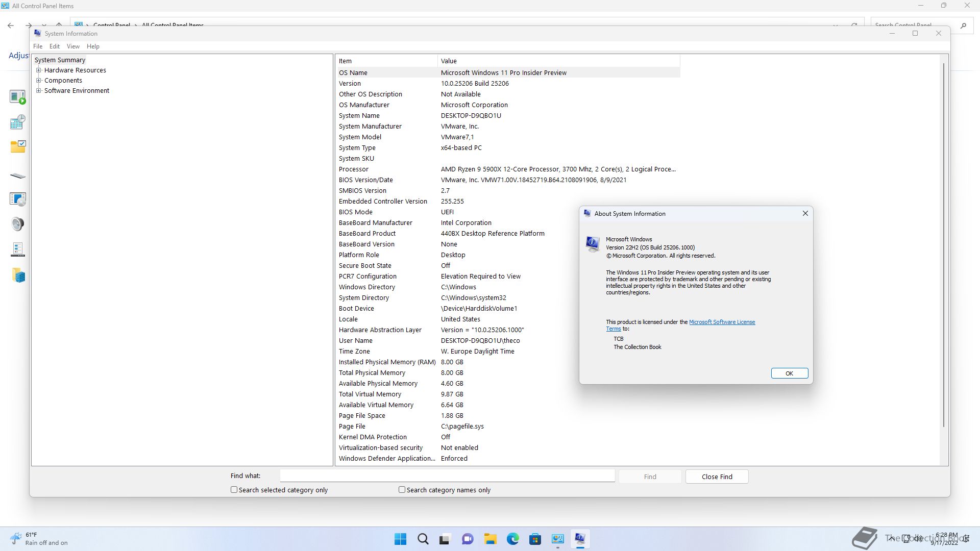Click the Item column header
Viewport: 980px width, 551px height.
pyautogui.click(x=386, y=61)
